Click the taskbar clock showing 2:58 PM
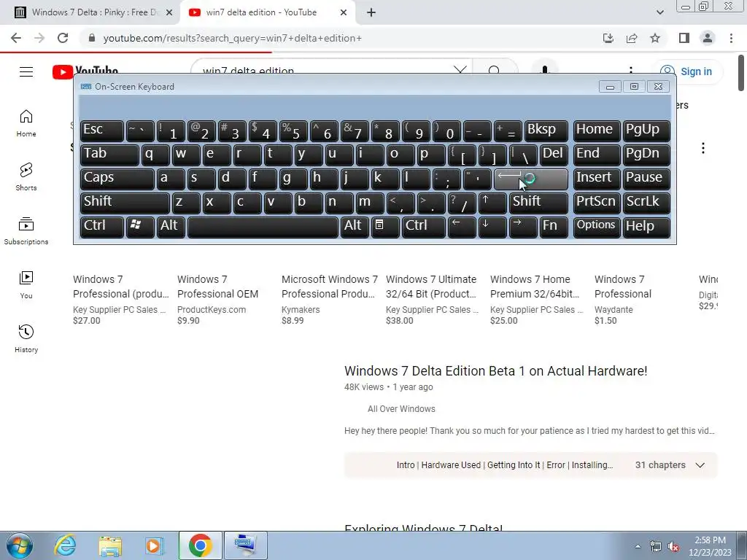The height and width of the screenshot is (560, 747). [710, 546]
